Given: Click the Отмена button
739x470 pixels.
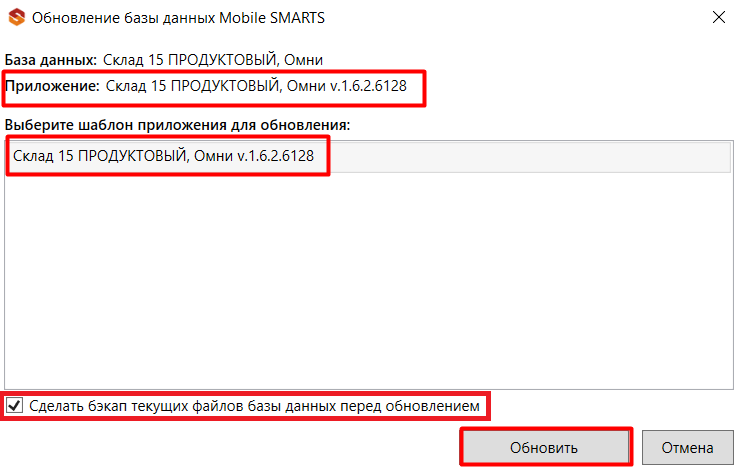Looking at the screenshot, I should pyautogui.click(x=687, y=447).
